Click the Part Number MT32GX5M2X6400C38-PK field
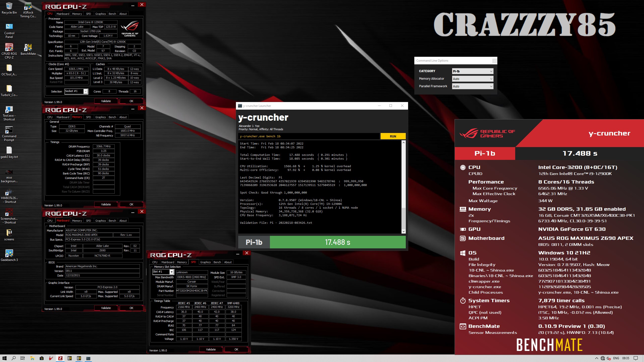Viewport: 644px width, 362px height. [192, 291]
